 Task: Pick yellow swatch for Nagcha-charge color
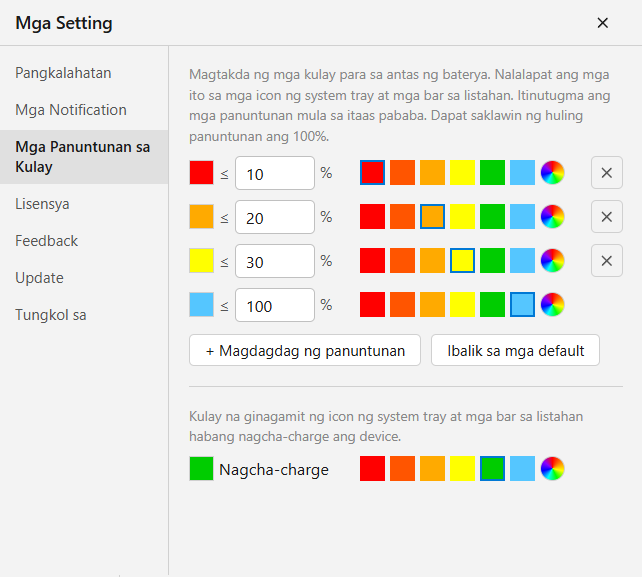[x=462, y=468]
